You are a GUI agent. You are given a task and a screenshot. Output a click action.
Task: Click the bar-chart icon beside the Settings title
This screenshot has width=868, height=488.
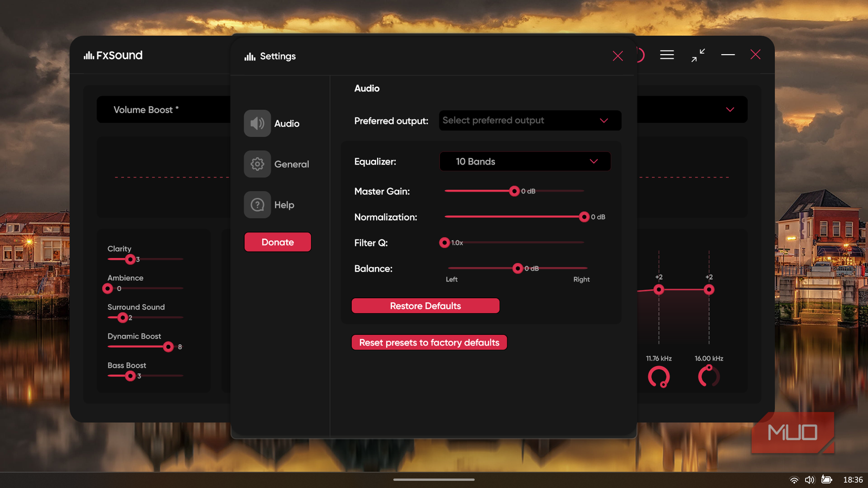tap(249, 56)
